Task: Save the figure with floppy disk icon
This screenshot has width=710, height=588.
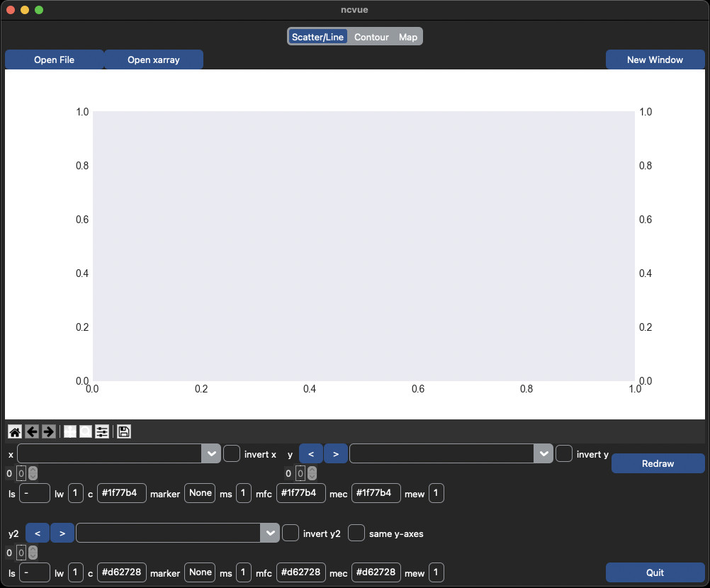Action: click(123, 432)
